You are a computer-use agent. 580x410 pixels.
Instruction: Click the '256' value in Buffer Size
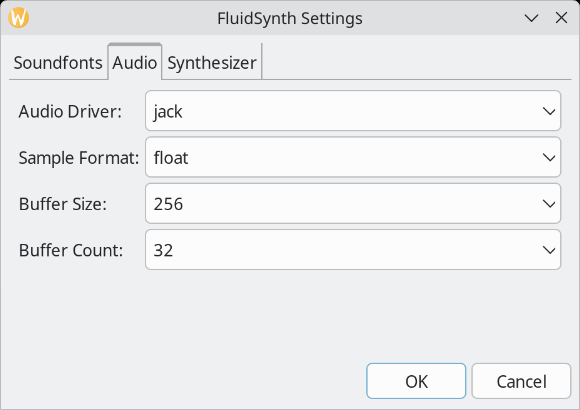pyautogui.click(x=168, y=204)
